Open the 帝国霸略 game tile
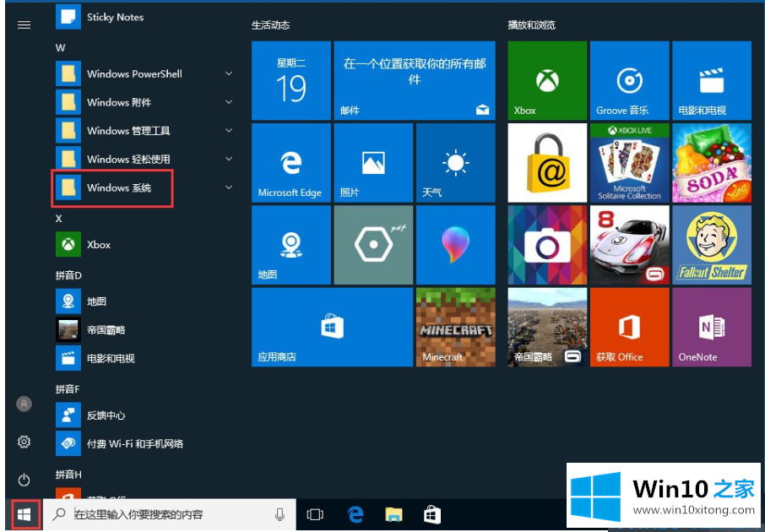 point(547,327)
